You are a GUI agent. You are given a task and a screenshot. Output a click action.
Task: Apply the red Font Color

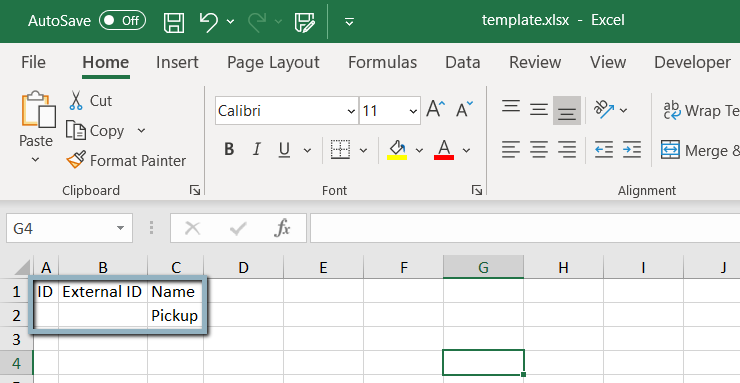[444, 150]
